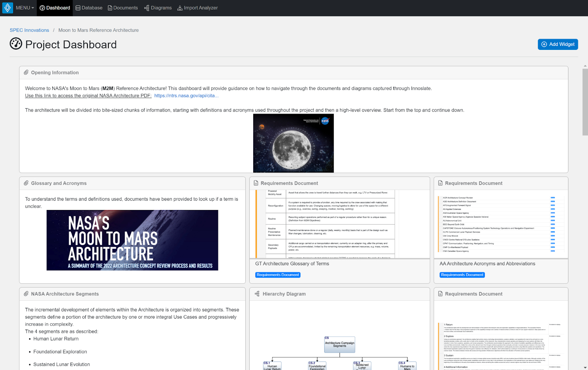Viewport: 588px width, 370px height.
Task: Click document icon of bottom Requirements Document widget
Action: 440,294
